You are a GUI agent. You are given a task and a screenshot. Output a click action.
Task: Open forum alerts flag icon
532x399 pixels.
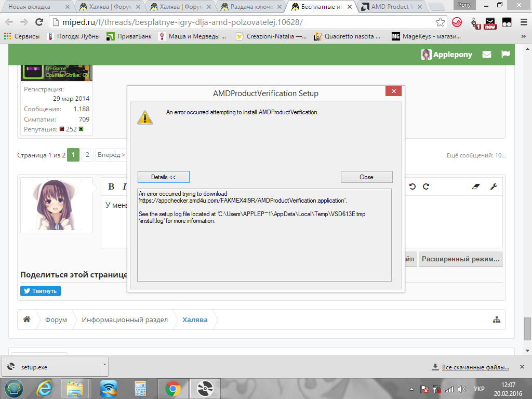click(506, 54)
